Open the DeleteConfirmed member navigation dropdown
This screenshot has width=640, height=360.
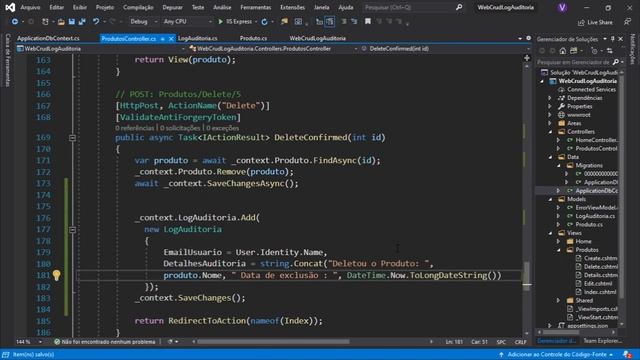coord(445,49)
